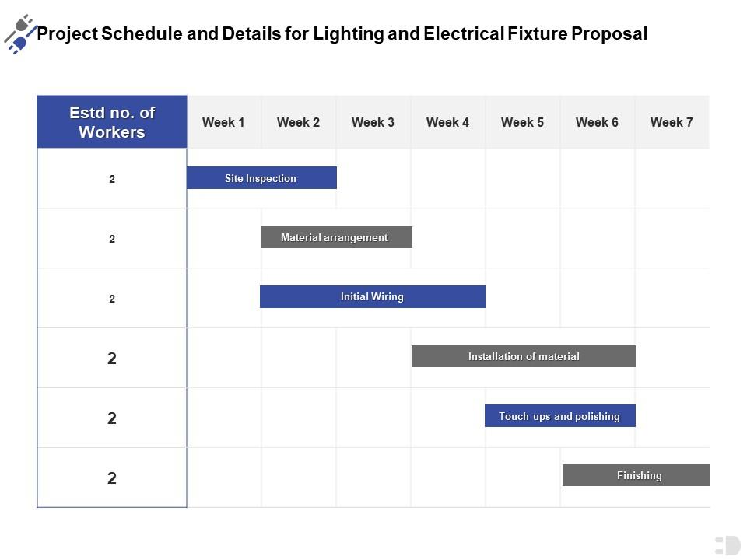Select the Material arrangement bar
747x560 pixels.
[x=336, y=237]
